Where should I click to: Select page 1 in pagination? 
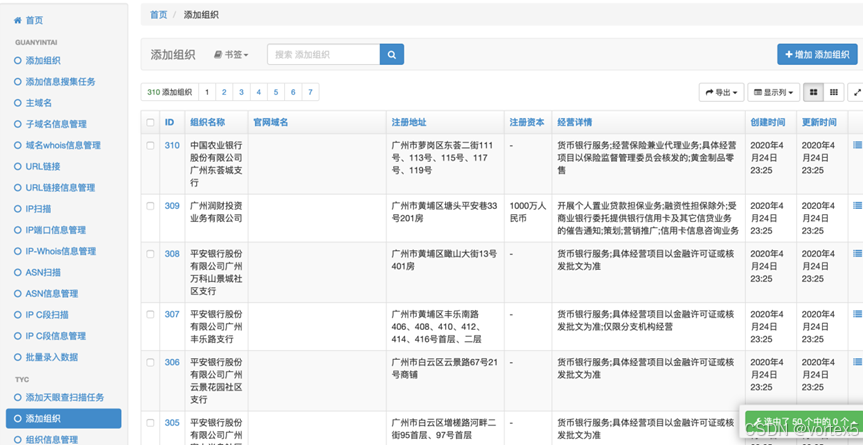point(207,92)
